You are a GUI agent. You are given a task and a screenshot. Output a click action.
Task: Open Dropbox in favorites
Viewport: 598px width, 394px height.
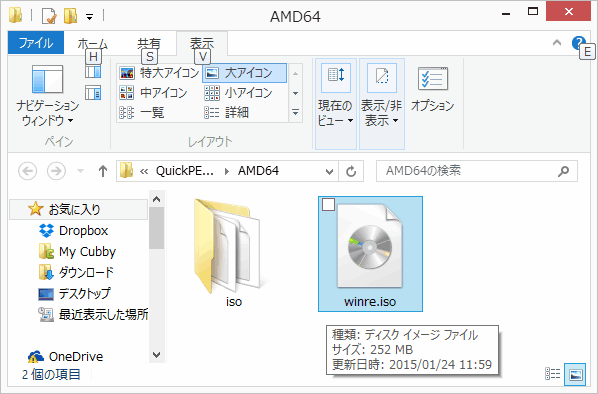[x=73, y=230]
